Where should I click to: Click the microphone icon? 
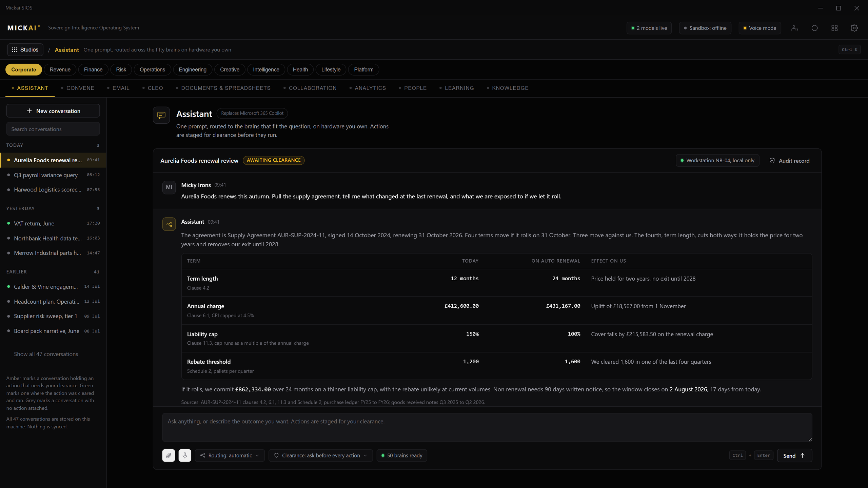point(185,455)
